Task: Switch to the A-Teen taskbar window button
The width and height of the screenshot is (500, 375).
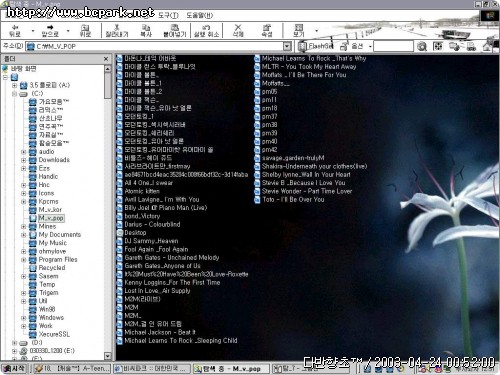Action: (x=72, y=368)
